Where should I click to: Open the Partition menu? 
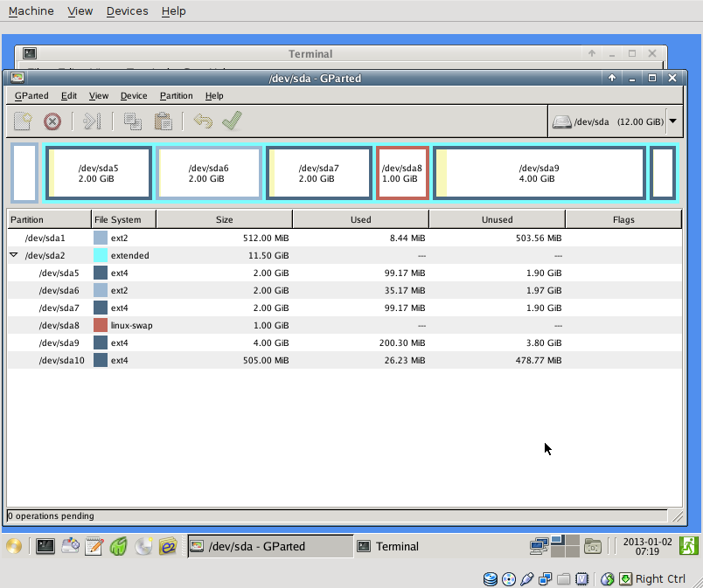point(177,96)
